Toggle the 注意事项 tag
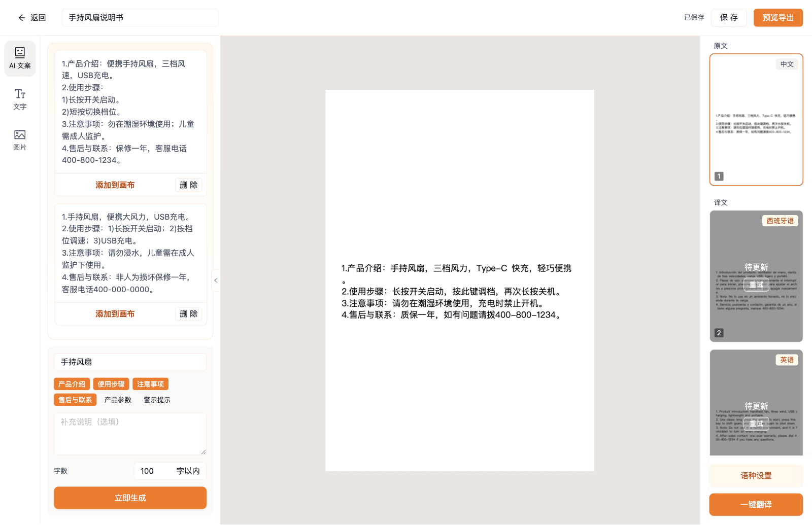812x525 pixels. click(x=150, y=384)
